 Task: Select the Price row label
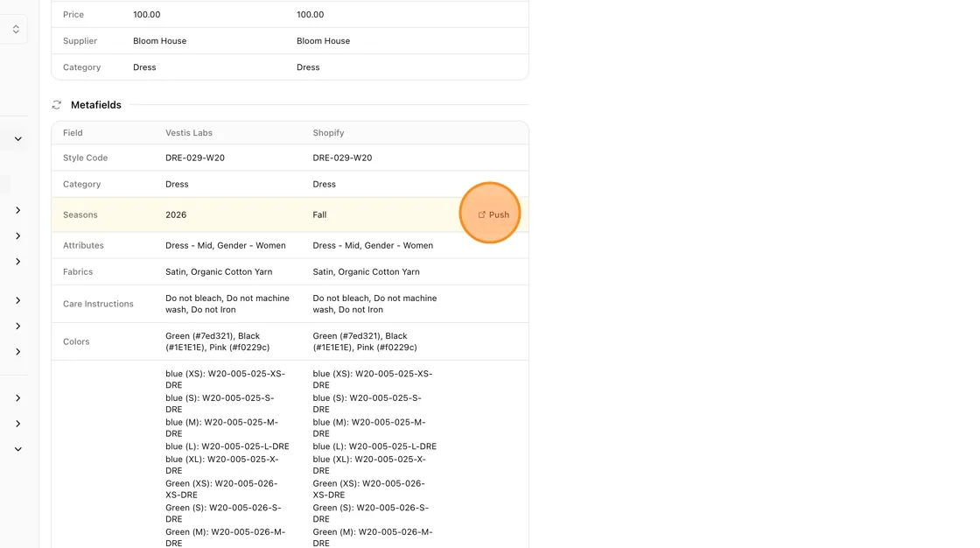[73, 14]
